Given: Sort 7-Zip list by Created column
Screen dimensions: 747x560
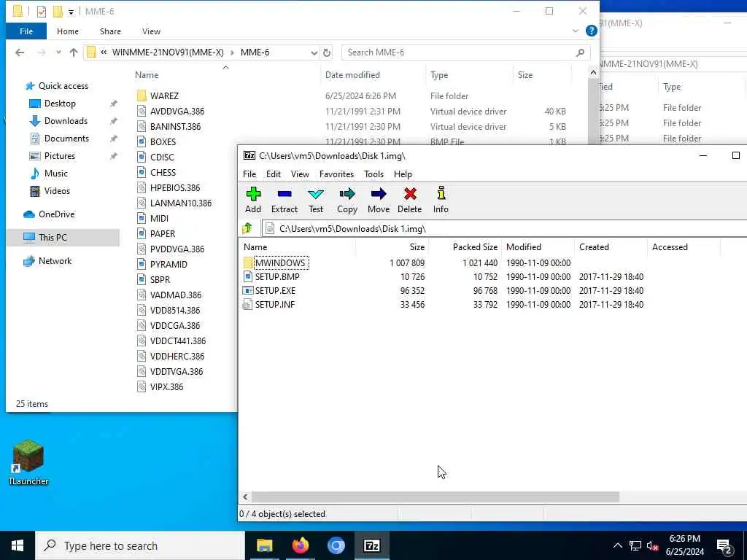Looking at the screenshot, I should click(x=611, y=247).
